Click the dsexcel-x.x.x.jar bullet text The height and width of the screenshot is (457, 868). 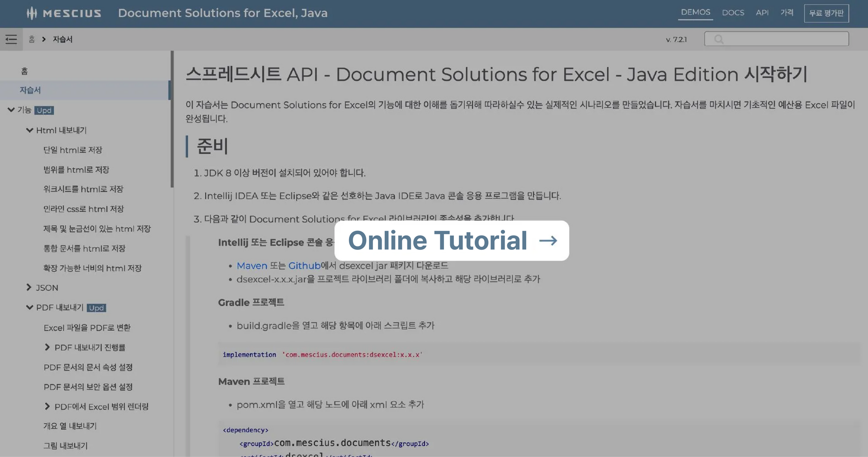point(388,279)
